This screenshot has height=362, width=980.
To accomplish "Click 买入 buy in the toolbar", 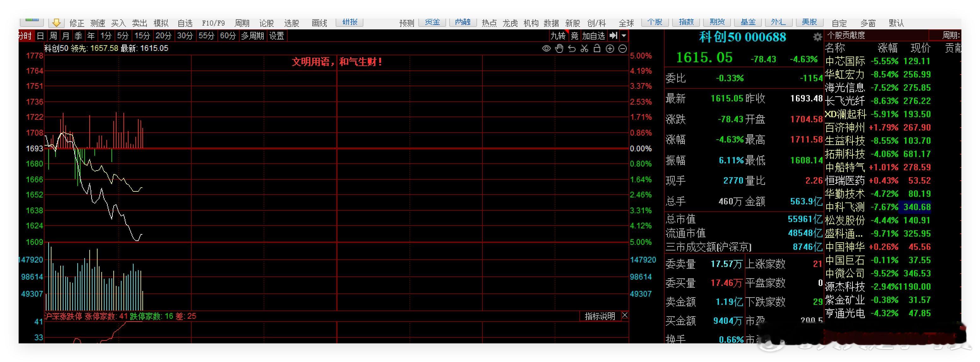I will click(118, 23).
